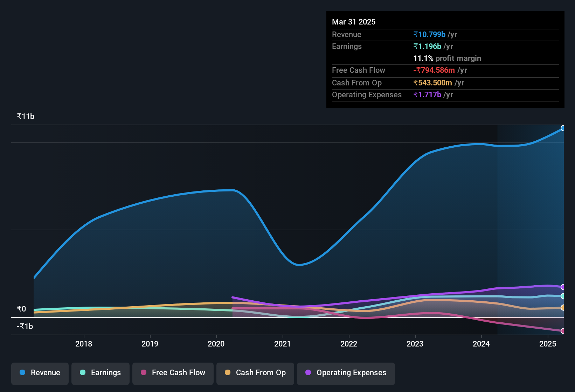Viewport: 575px width, 392px height.
Task: Click the blue Revenue endpoint marker
Action: pos(563,128)
